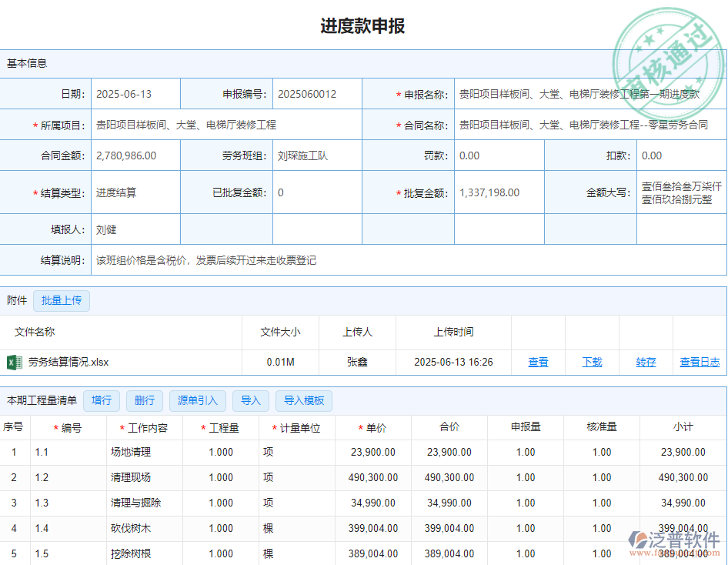
Task: Click 删行 to delete a row
Action: 145,400
